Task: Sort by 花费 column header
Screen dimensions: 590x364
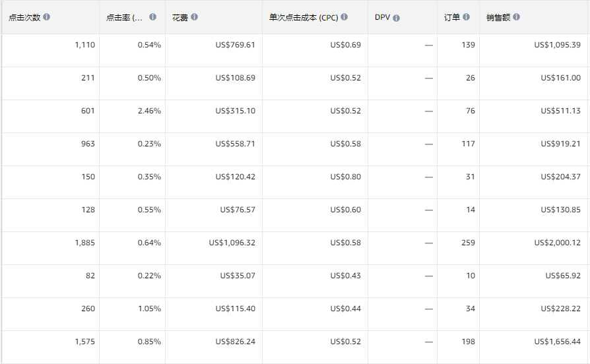Action: coord(180,17)
